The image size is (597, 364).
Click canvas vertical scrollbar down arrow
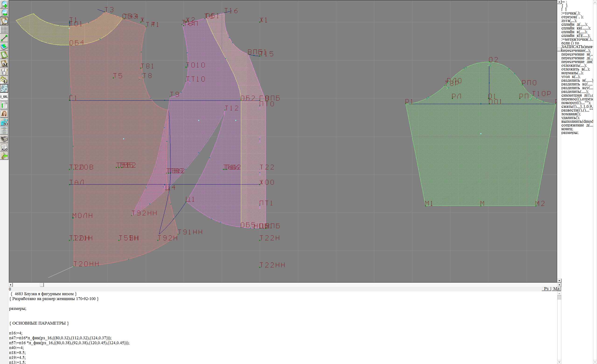click(x=559, y=280)
